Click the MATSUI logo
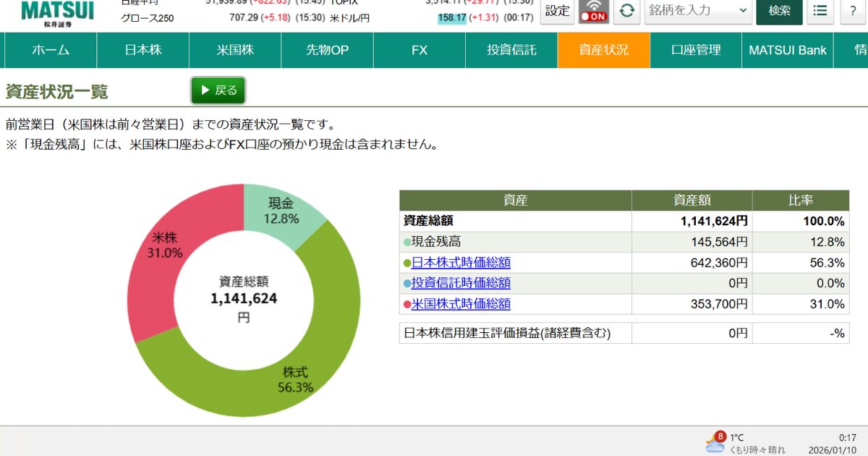The width and height of the screenshot is (868, 456). click(x=57, y=12)
